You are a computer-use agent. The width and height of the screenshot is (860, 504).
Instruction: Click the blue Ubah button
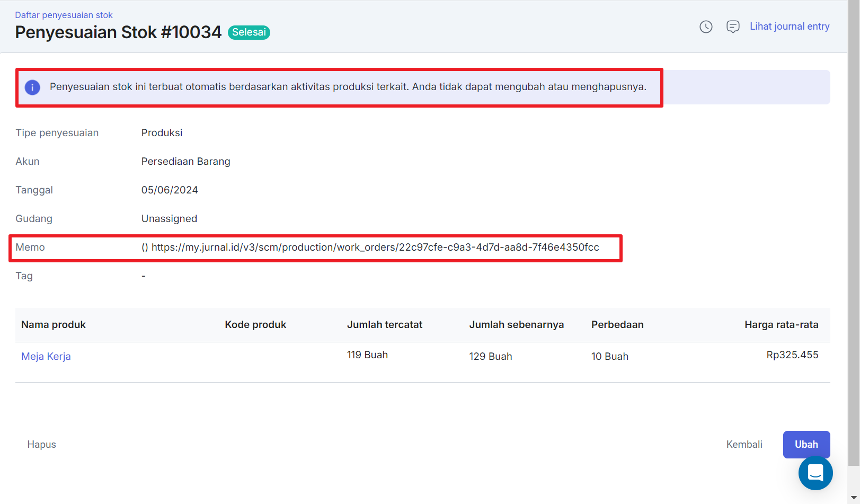tap(806, 444)
